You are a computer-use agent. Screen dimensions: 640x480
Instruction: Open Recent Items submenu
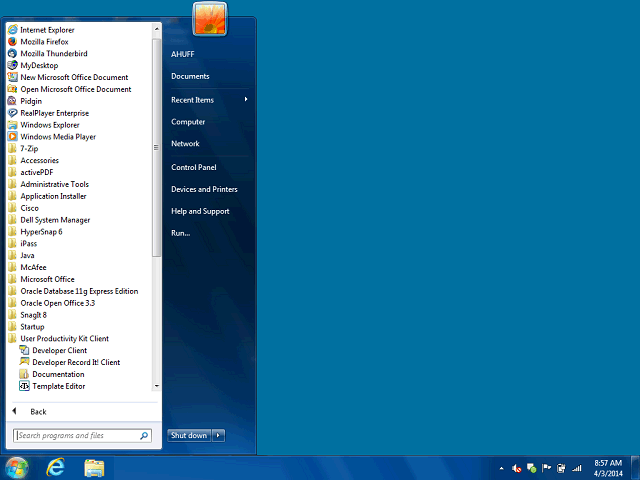point(209,100)
